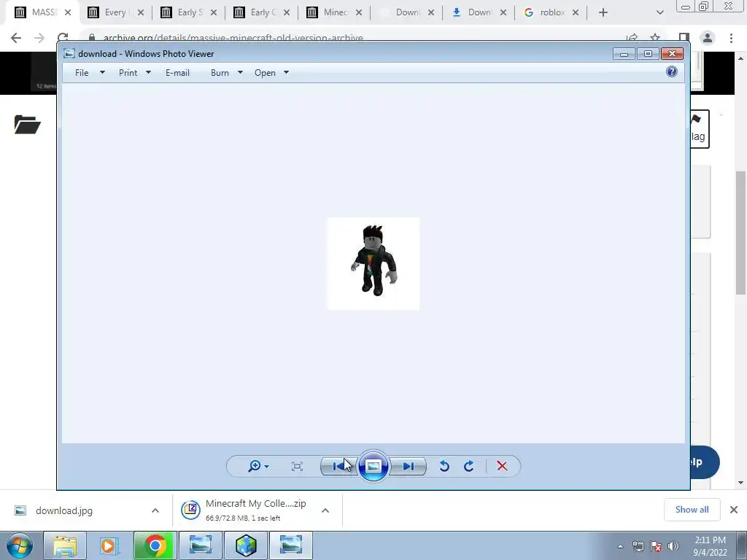
Task: Open Chrome tab search chevron
Action: pyautogui.click(x=659, y=12)
